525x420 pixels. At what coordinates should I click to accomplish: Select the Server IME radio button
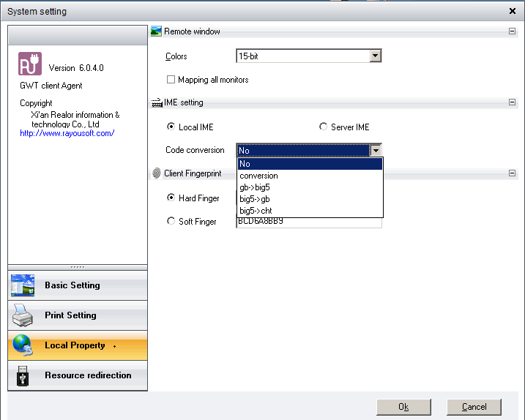324,127
